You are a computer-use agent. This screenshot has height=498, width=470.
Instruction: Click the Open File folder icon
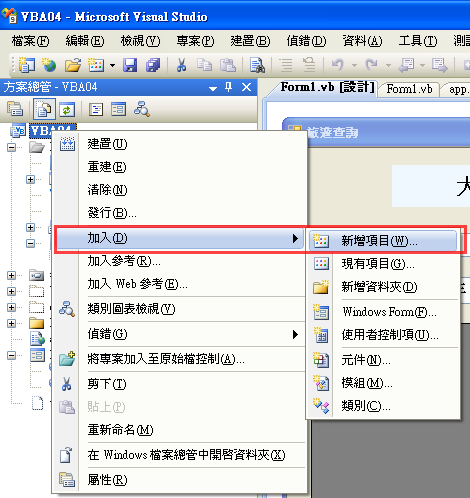pyautogui.click(x=73, y=65)
